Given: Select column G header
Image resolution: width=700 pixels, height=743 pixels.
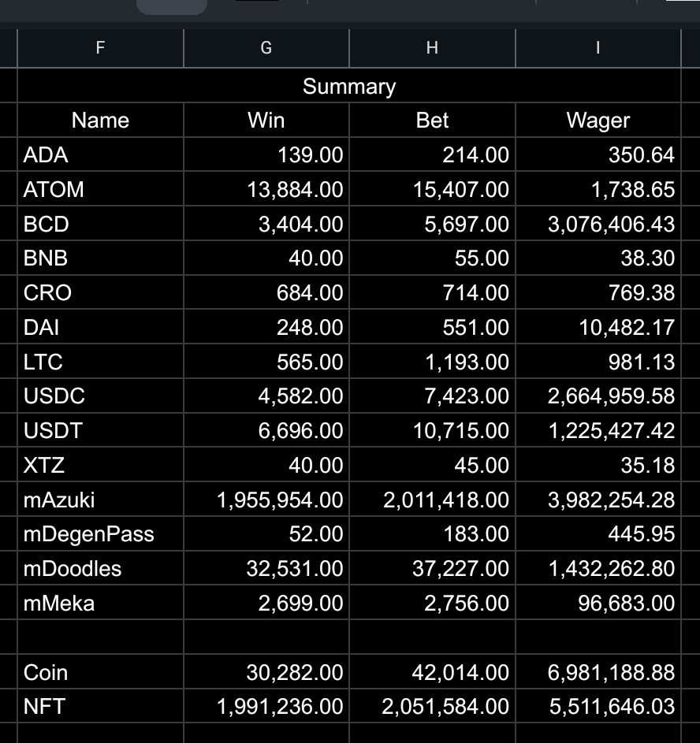Looking at the screenshot, I should (x=266, y=48).
